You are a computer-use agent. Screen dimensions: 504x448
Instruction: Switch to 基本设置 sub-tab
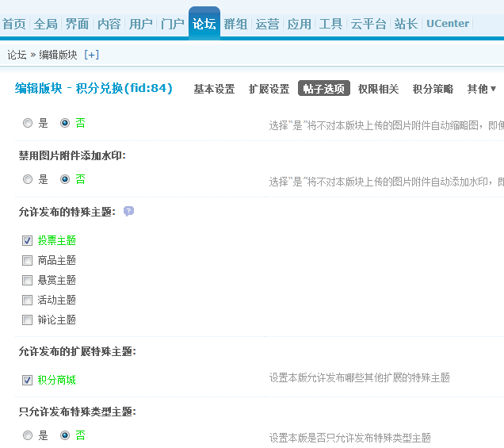coord(214,89)
